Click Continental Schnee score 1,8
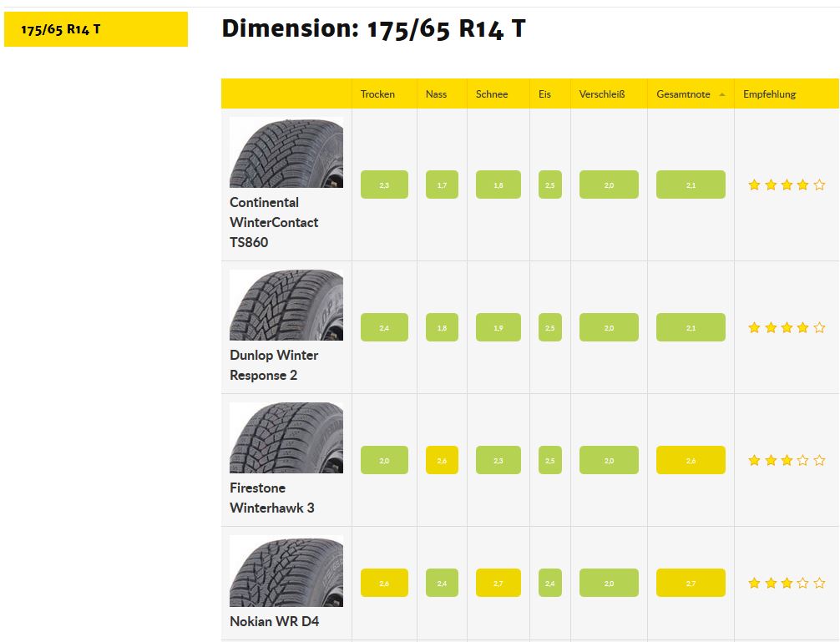Image resolution: width=840 pixels, height=642 pixels. 498,185
